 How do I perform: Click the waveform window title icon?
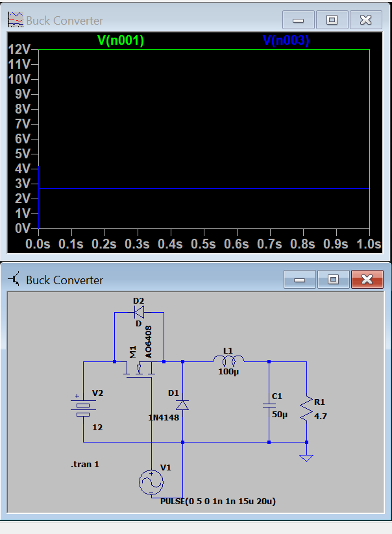click(16, 19)
